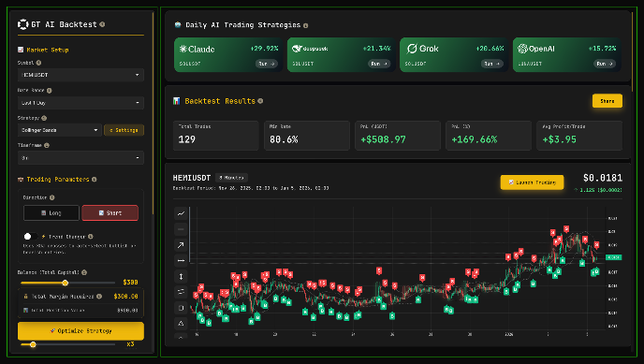The image size is (644, 364).
Task: Click the PnL +$508.97 stat card
Action: coord(398,136)
